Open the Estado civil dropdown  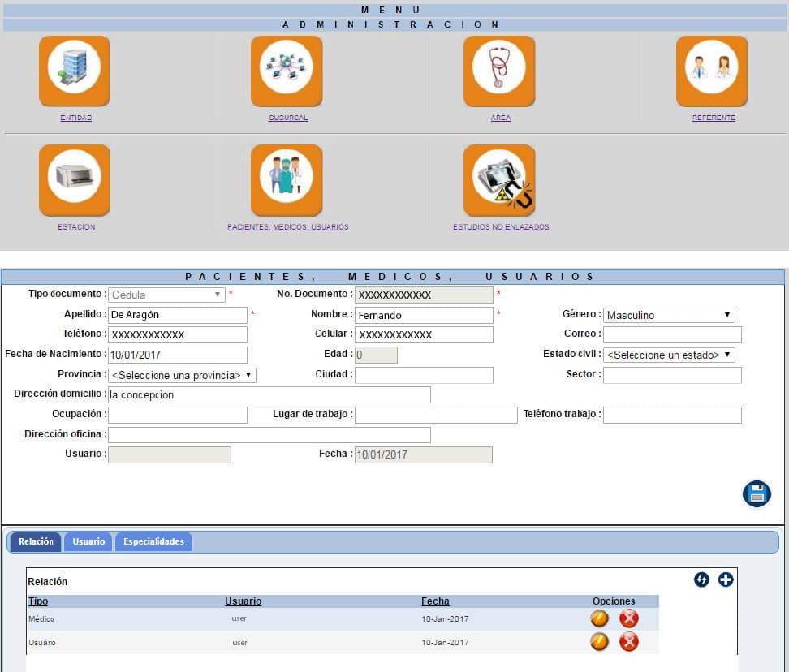pyautogui.click(x=669, y=355)
